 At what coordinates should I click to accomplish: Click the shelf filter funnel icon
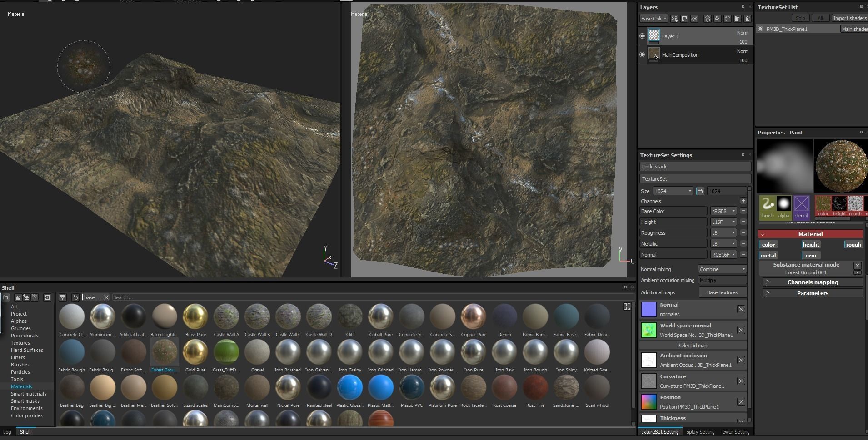(63, 297)
